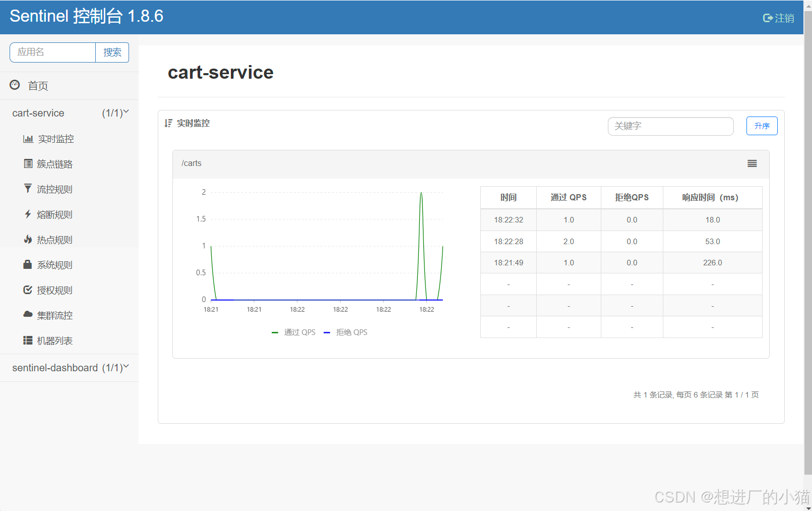This screenshot has width=812, height=511.
Task: Click the chevron next to cart-service (1/1)
Action: tap(126, 111)
